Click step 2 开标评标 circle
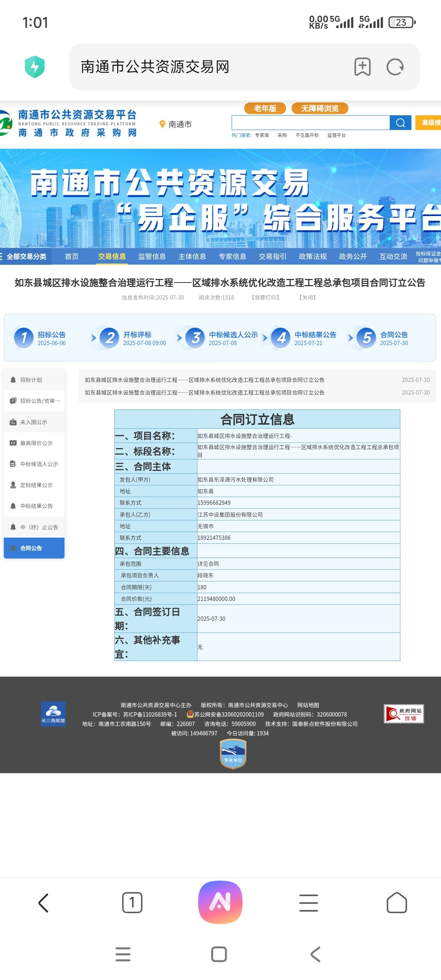The height and width of the screenshot is (980, 441). click(110, 338)
